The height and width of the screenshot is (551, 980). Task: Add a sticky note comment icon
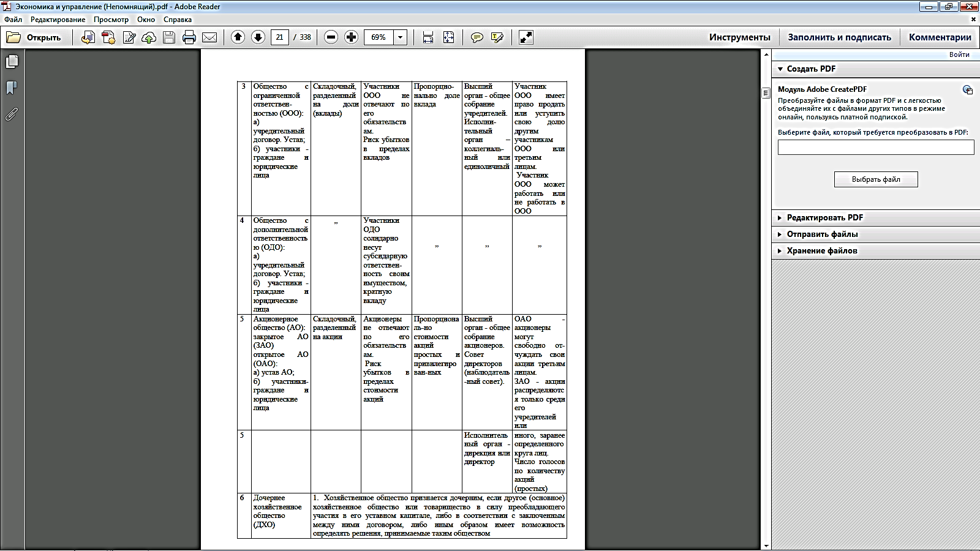[477, 37]
